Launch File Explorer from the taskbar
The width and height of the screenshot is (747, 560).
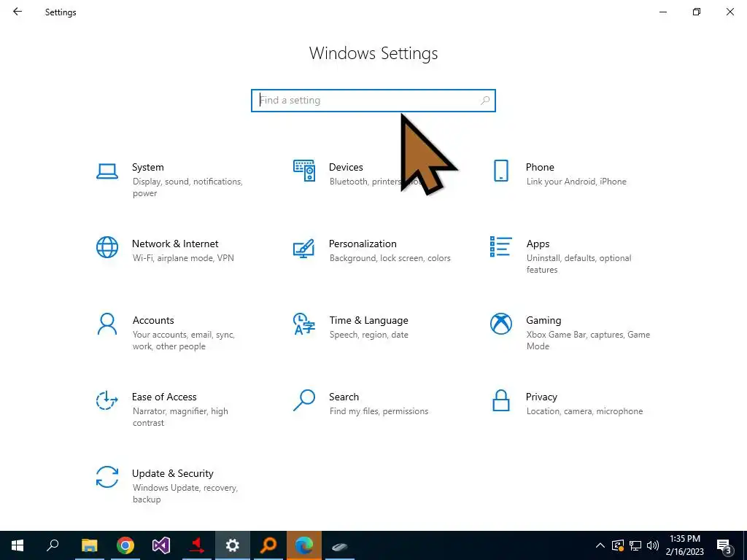coord(89,545)
